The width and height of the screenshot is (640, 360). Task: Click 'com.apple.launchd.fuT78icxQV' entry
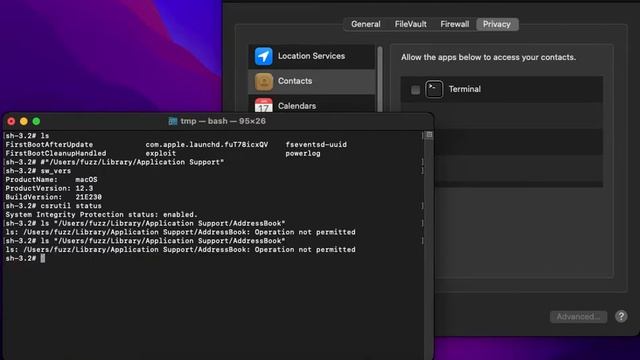click(207, 144)
